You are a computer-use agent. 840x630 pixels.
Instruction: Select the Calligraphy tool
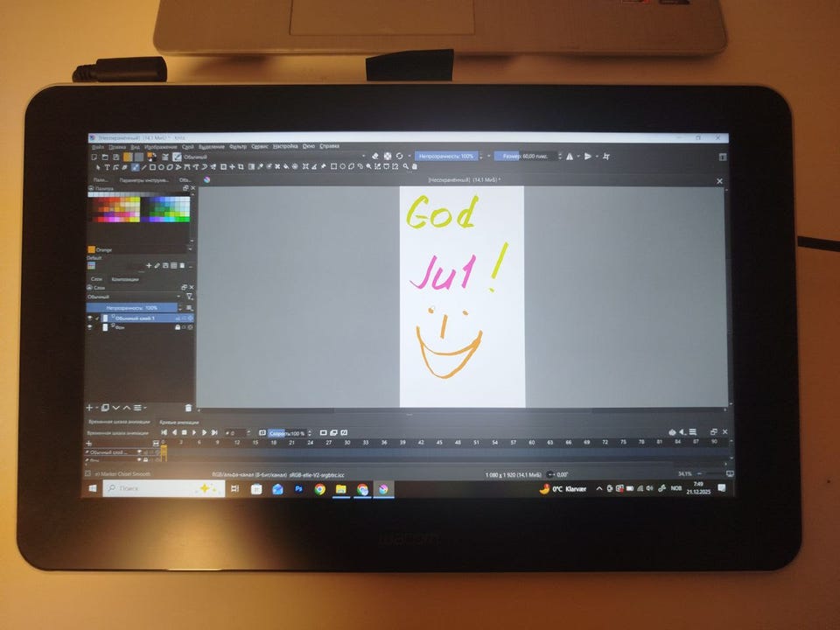pos(124,167)
